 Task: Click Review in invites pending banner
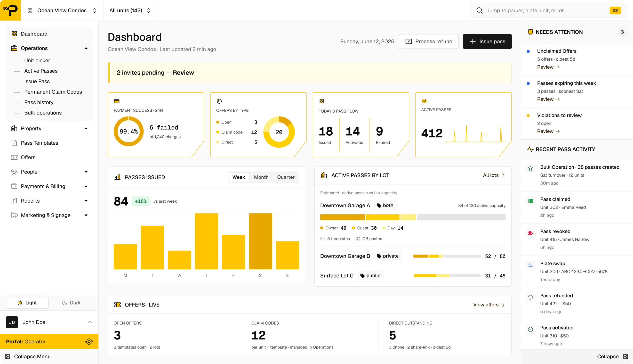click(x=183, y=73)
